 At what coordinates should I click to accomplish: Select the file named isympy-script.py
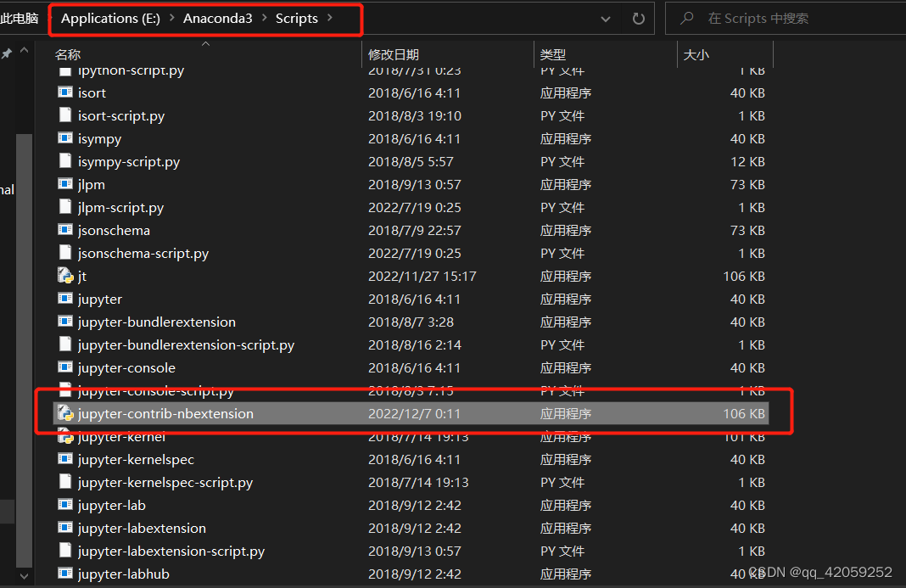(129, 162)
